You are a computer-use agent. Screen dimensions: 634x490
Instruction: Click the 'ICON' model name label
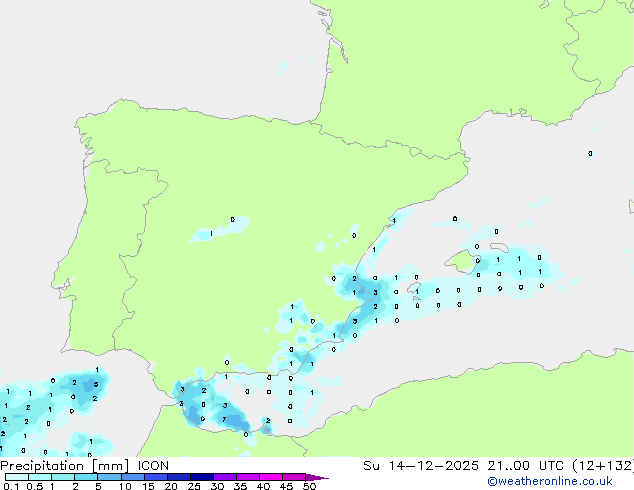tap(153, 466)
